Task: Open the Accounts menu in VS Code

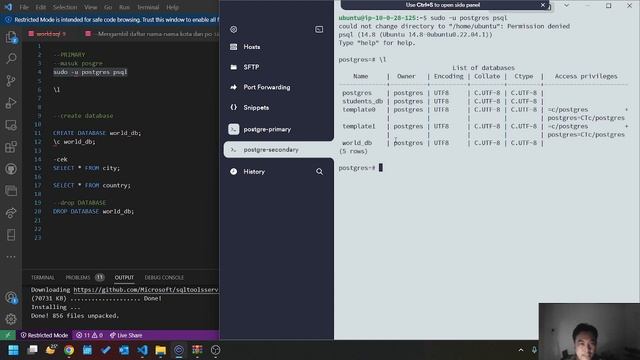Action: [x=11, y=298]
